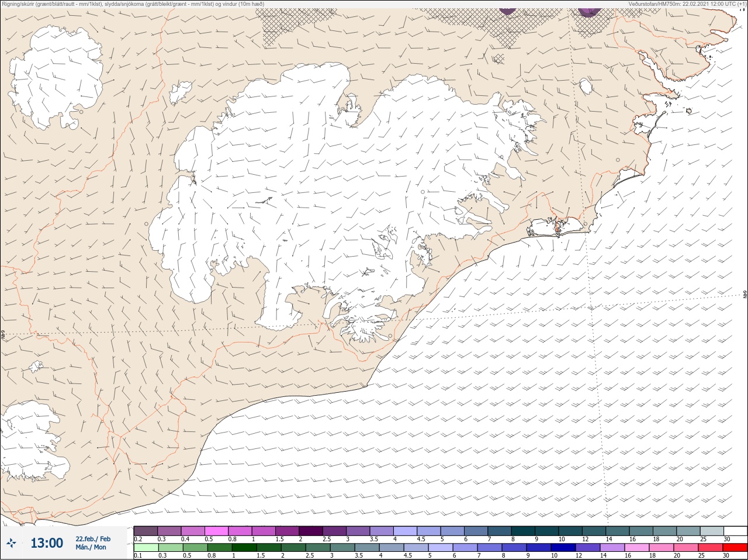Click the wind-rose icon beside the 13:00 time
Screen dimensions: 748x560
(11, 543)
